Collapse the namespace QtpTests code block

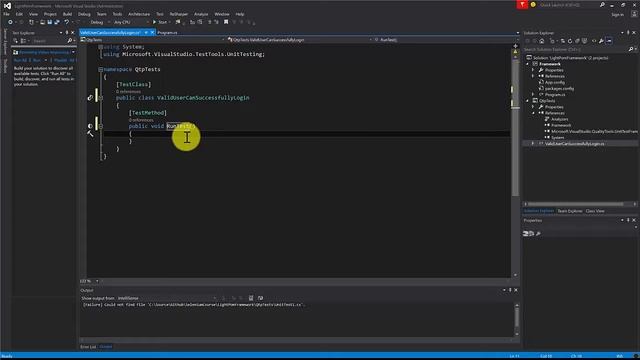pos(100,69)
